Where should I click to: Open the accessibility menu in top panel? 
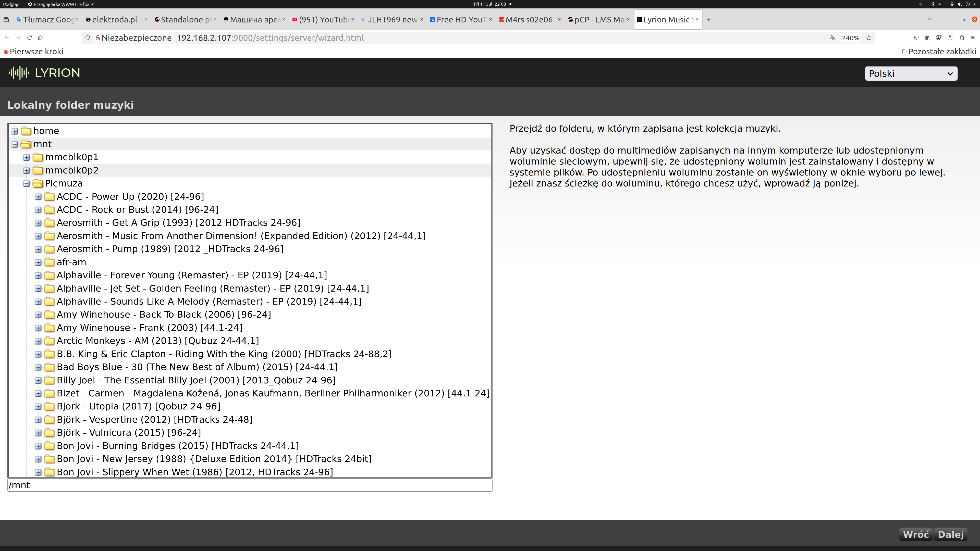point(936,4)
